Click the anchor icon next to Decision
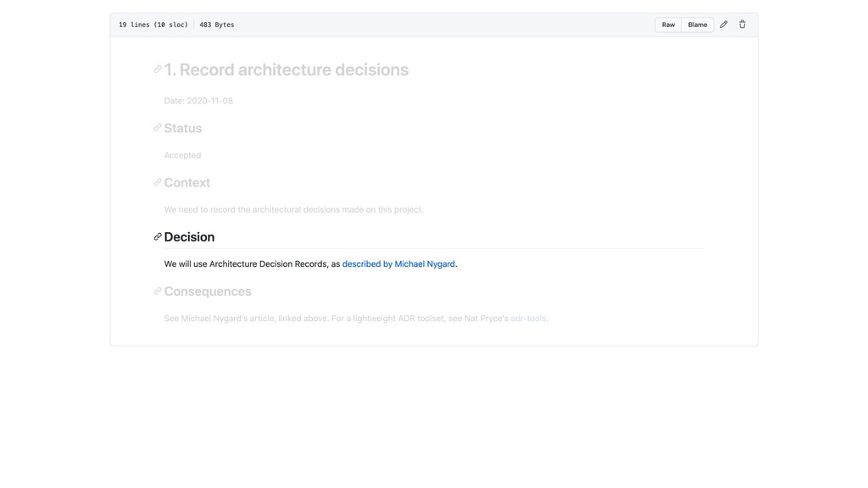Image resolution: width=868 pixels, height=488 pixels. 158,236
